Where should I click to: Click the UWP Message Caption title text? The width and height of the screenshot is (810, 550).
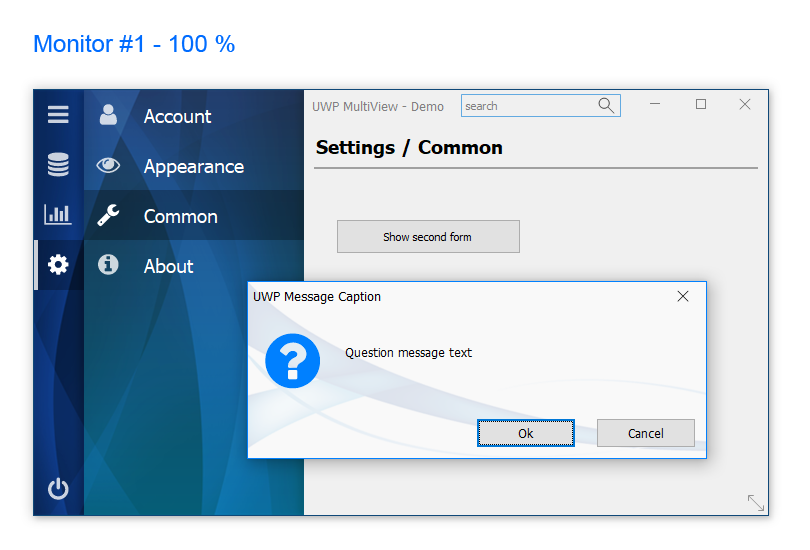[x=317, y=297]
